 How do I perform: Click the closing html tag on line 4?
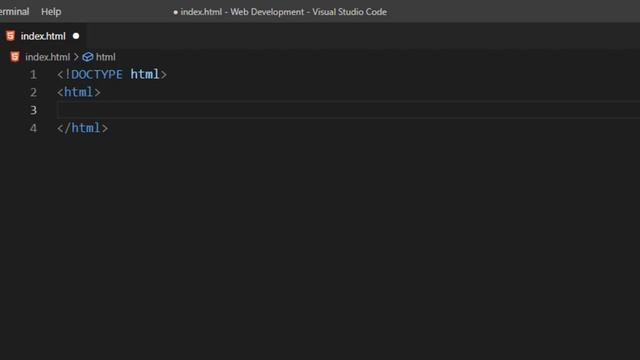[x=82, y=128]
